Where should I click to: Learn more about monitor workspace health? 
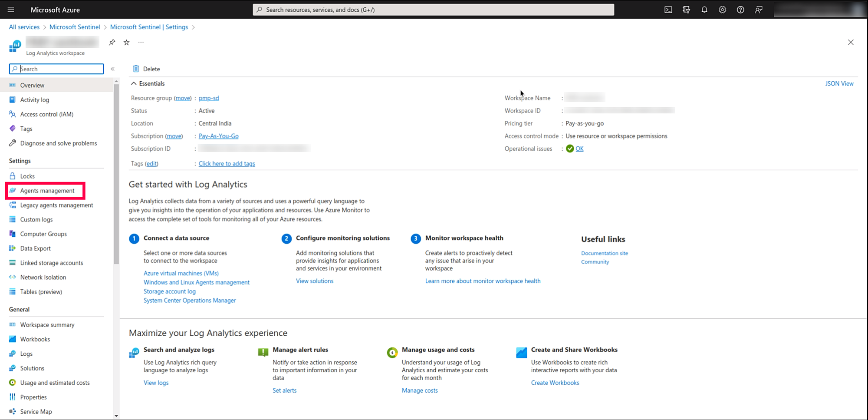point(483,281)
